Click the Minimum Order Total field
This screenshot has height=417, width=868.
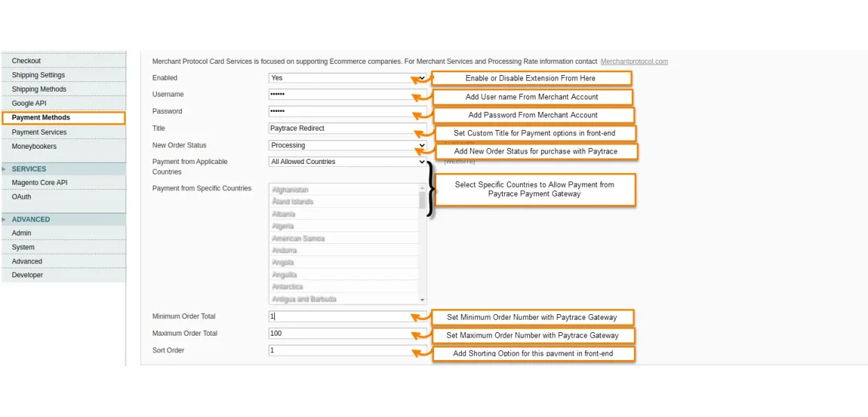click(x=339, y=316)
